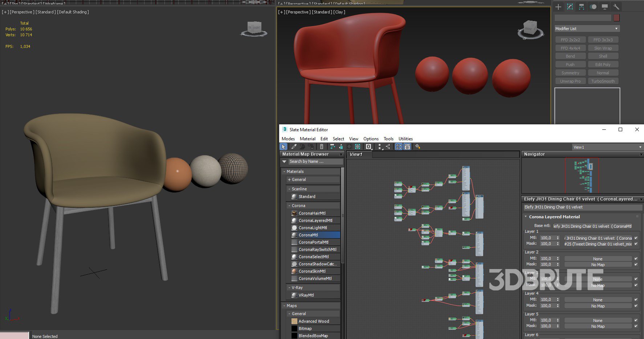Open the Utilities menu in Slate editor
This screenshot has width=644, height=339.
click(x=405, y=139)
